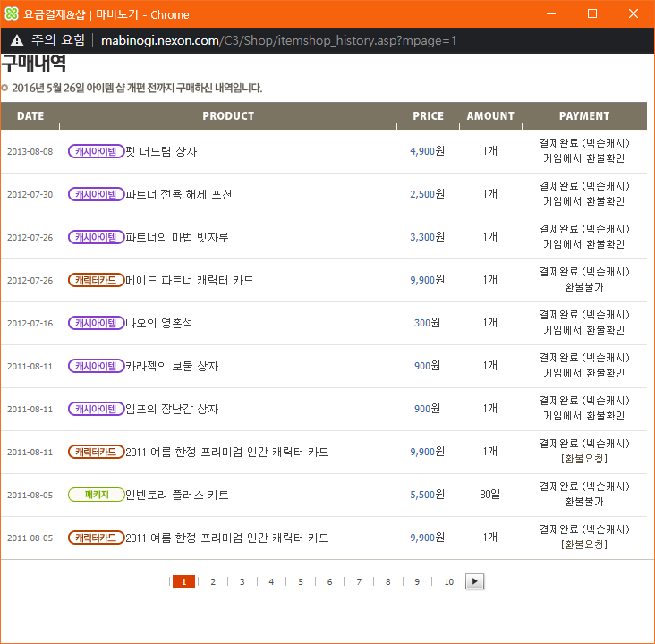The image size is (655, 644).
Task: Open page 3 of purchase history
Action: click(242, 581)
